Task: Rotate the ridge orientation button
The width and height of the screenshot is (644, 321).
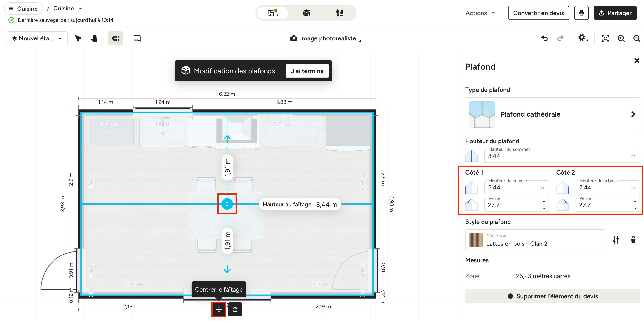Action: point(235,310)
